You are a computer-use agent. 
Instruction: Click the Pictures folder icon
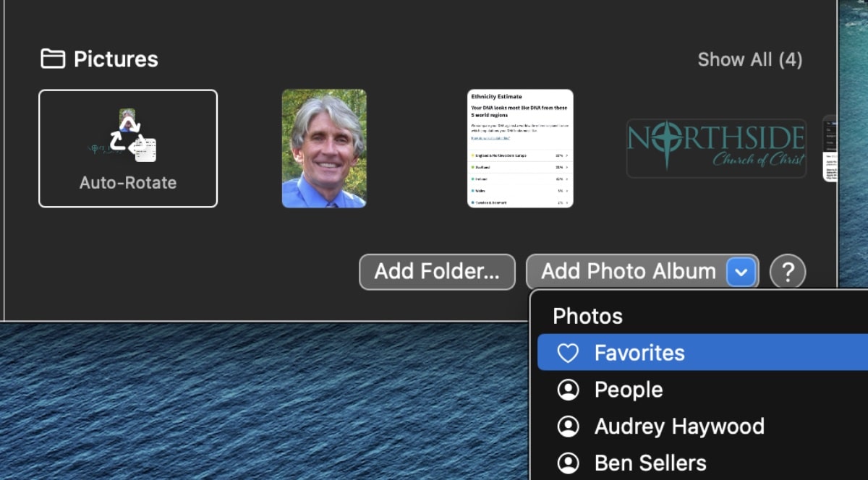point(53,59)
